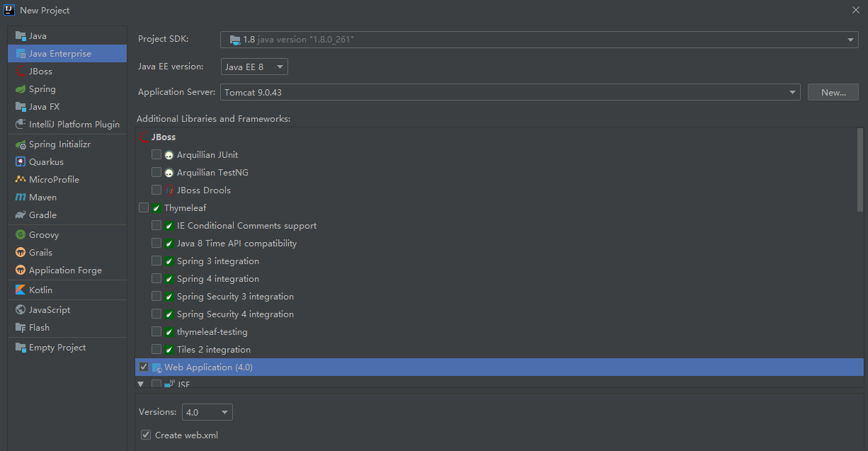
Task: Select Application Forge option
Action: tap(67, 270)
